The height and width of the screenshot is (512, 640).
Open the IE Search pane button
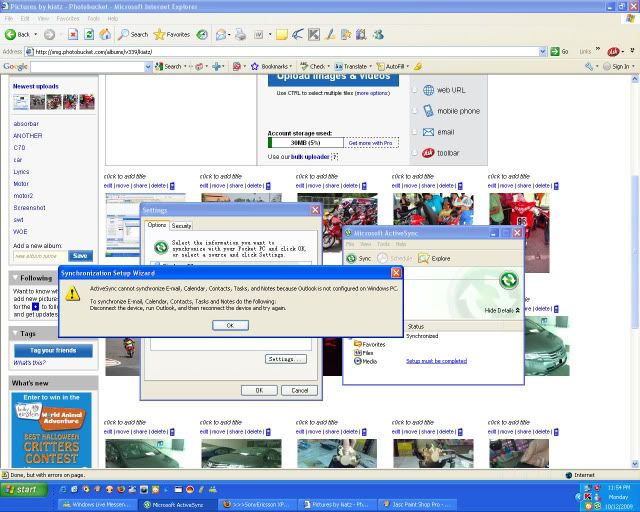click(x=133, y=35)
